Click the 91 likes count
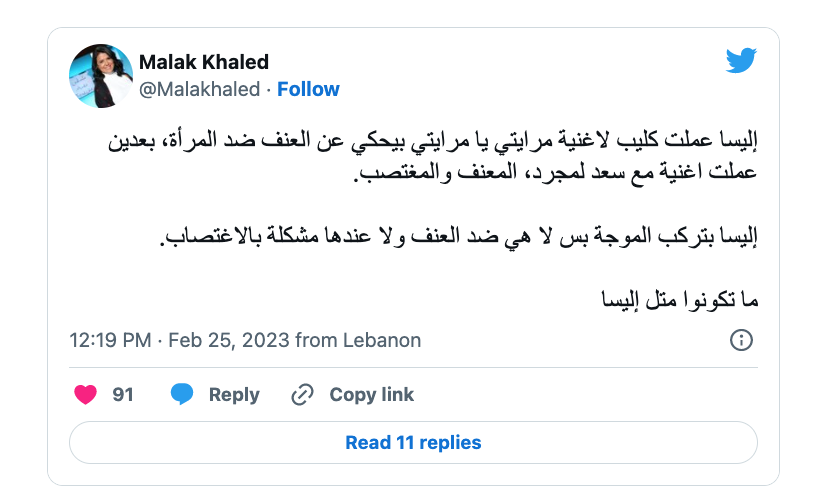The width and height of the screenshot is (820, 502). coord(123,394)
